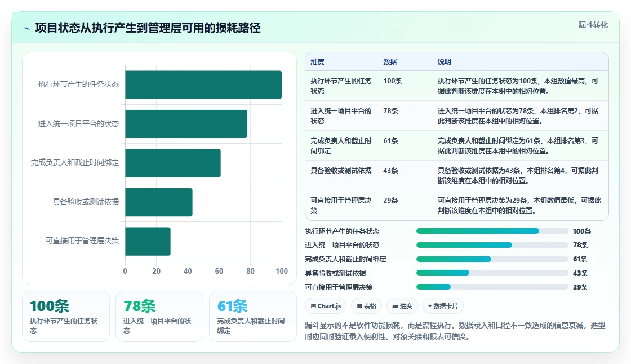Click the table description mentioning 本组数值最高

point(518,86)
